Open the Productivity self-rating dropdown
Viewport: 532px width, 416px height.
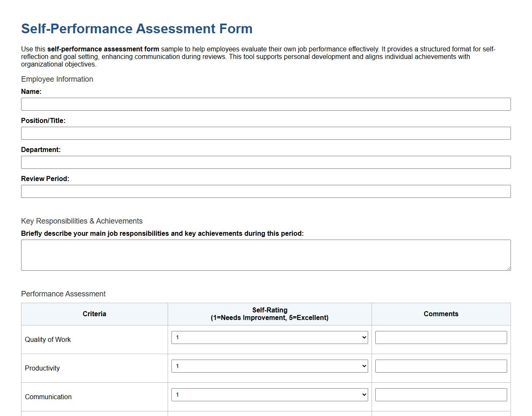269,366
